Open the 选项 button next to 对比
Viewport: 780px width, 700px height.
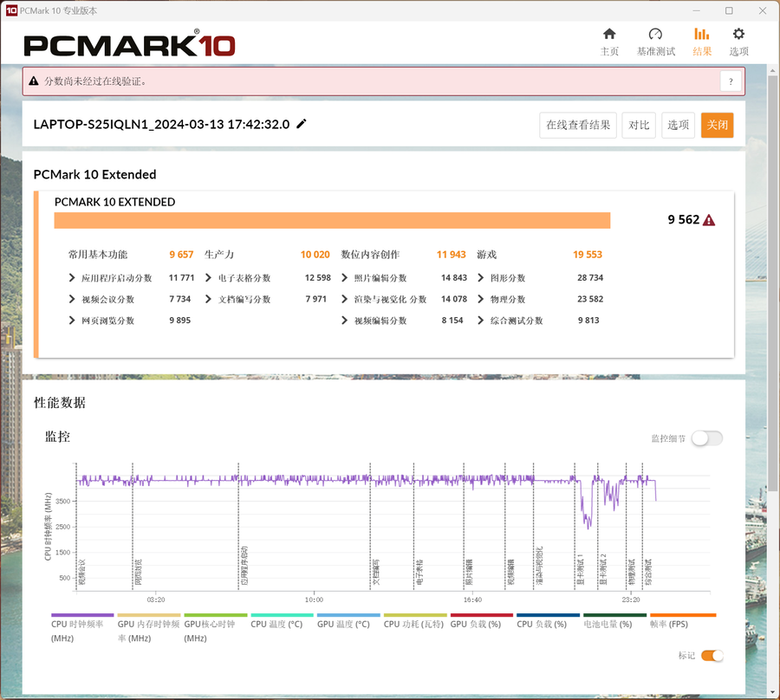tap(678, 125)
